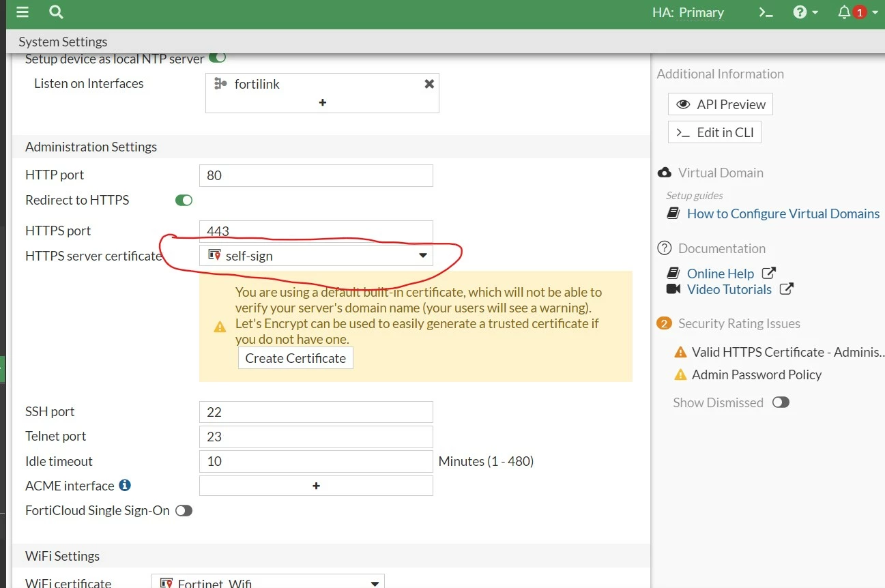This screenshot has width=885, height=588.
Task: Expand the menu arrow beside the notifications bell
Action: pos(875,13)
